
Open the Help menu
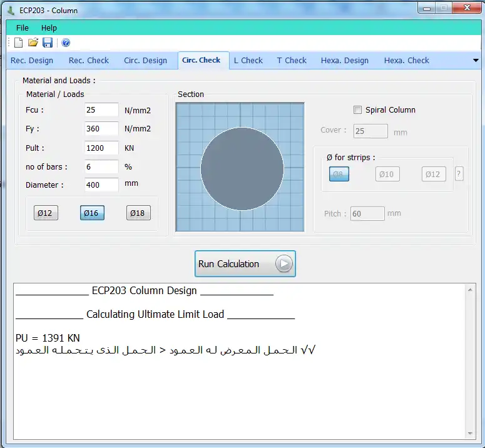[49, 28]
